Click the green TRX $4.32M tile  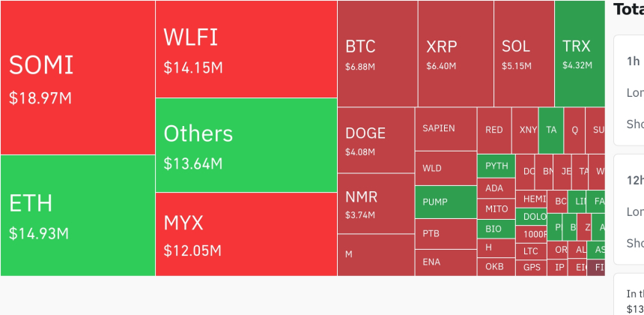point(579,53)
